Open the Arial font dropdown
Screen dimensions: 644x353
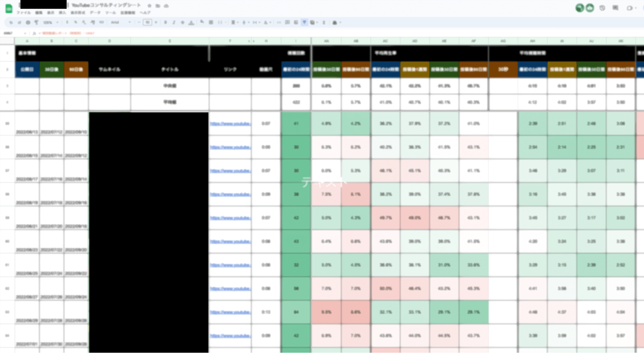[121, 23]
